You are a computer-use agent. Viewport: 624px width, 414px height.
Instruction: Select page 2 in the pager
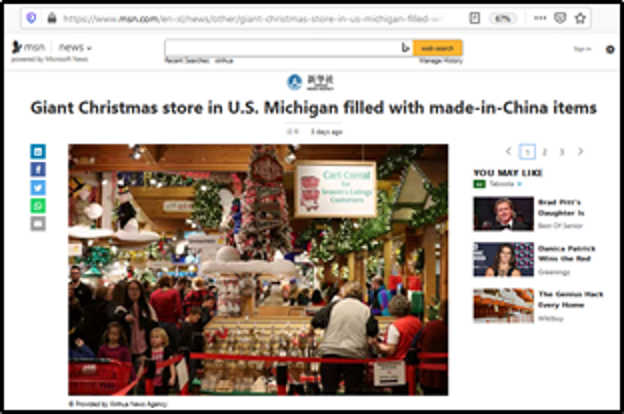(544, 152)
